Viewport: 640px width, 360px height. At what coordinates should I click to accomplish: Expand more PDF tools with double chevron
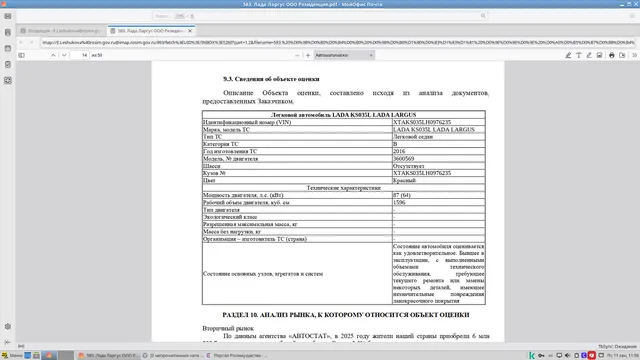click(x=634, y=55)
